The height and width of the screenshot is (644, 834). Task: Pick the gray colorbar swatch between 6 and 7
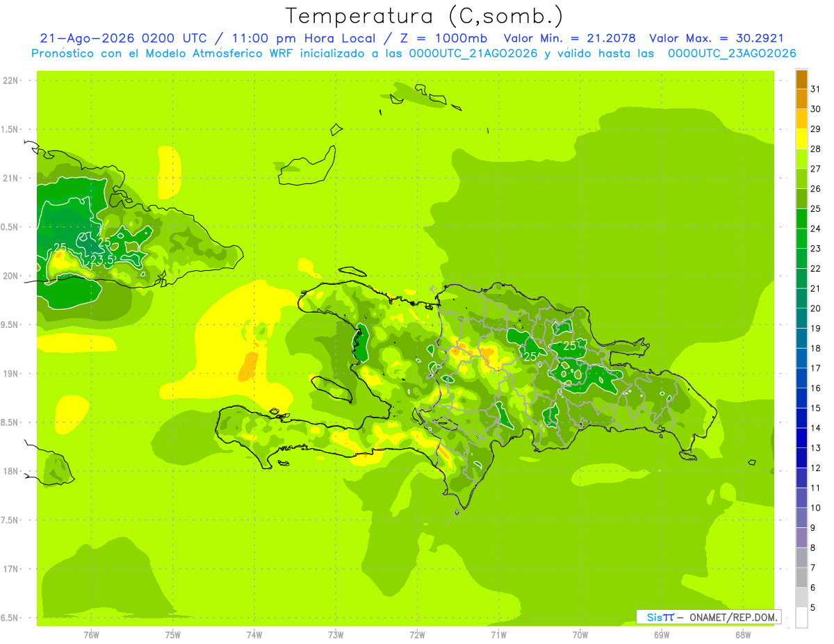801,578
